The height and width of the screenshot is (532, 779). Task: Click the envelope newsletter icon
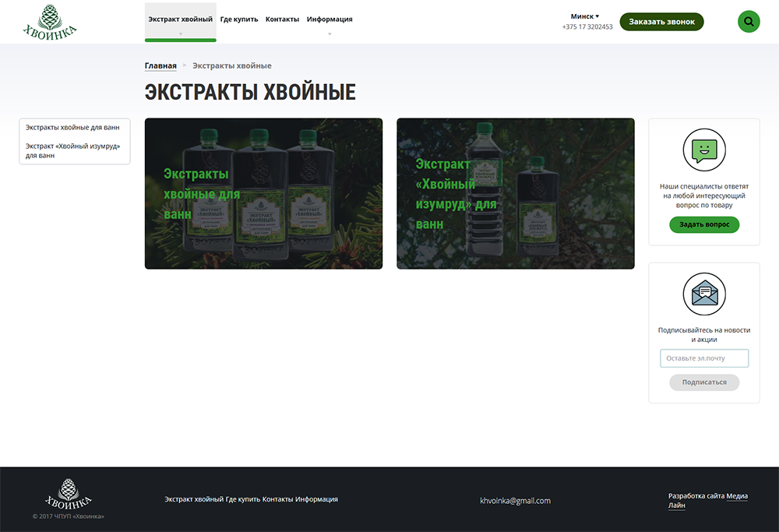click(x=704, y=294)
